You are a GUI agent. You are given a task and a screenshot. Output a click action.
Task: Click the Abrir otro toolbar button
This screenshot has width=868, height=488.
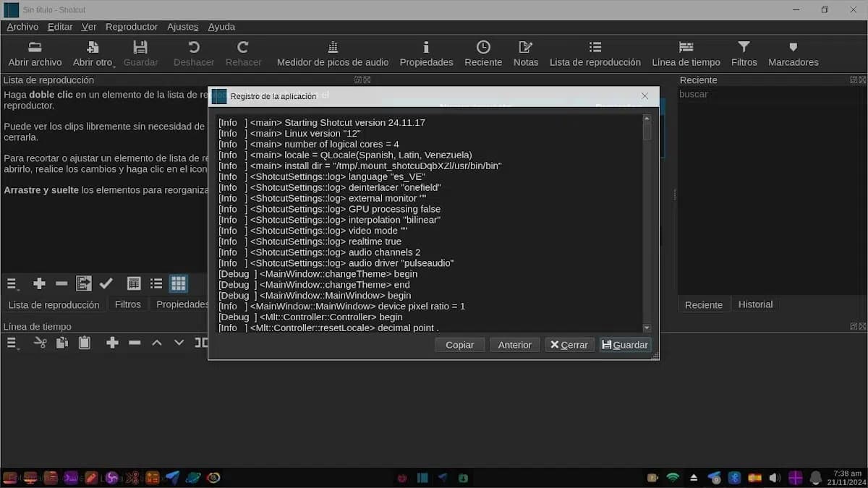pos(93,54)
